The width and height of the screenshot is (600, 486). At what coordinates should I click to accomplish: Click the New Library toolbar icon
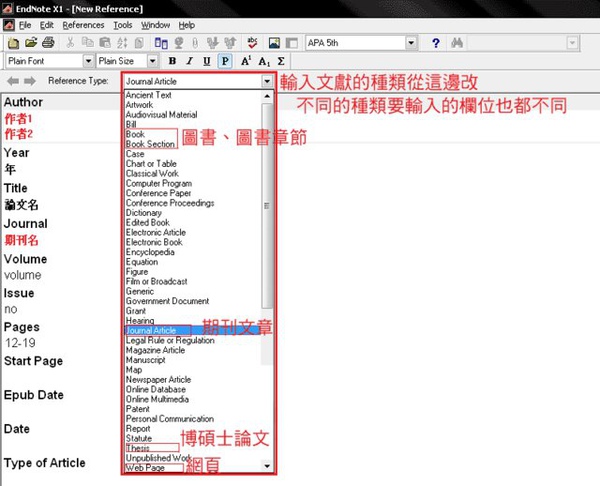pos(13,43)
